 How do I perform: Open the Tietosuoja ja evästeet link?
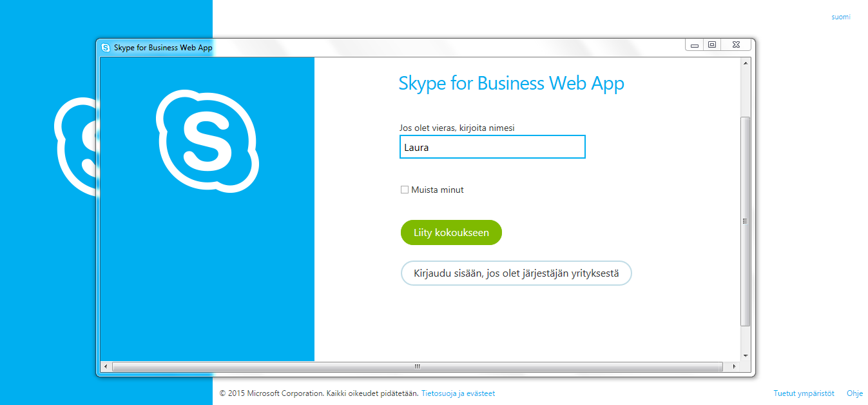[x=458, y=393]
